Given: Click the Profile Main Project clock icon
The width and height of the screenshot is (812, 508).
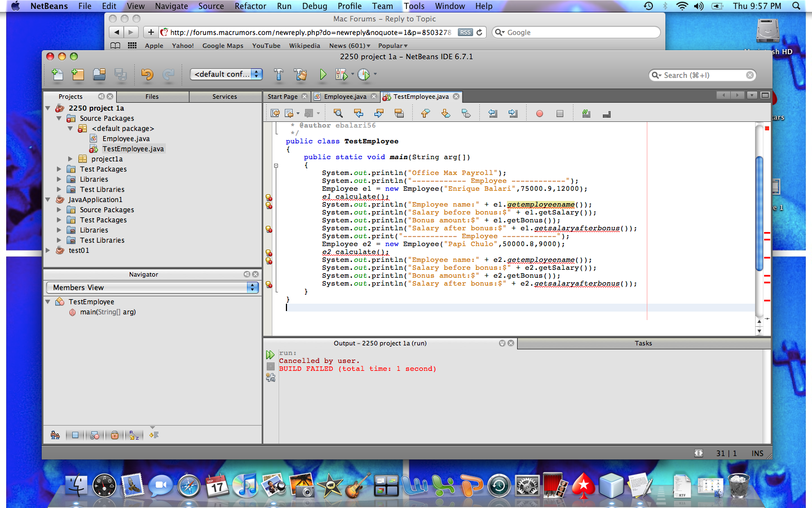Looking at the screenshot, I should 364,74.
